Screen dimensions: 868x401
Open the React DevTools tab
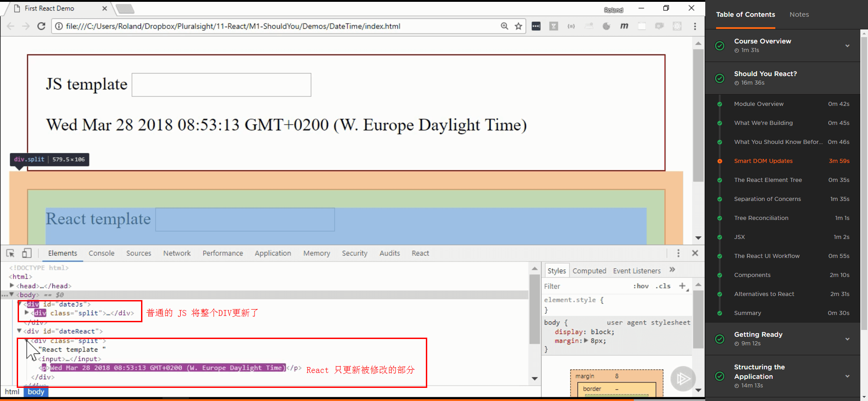point(420,253)
